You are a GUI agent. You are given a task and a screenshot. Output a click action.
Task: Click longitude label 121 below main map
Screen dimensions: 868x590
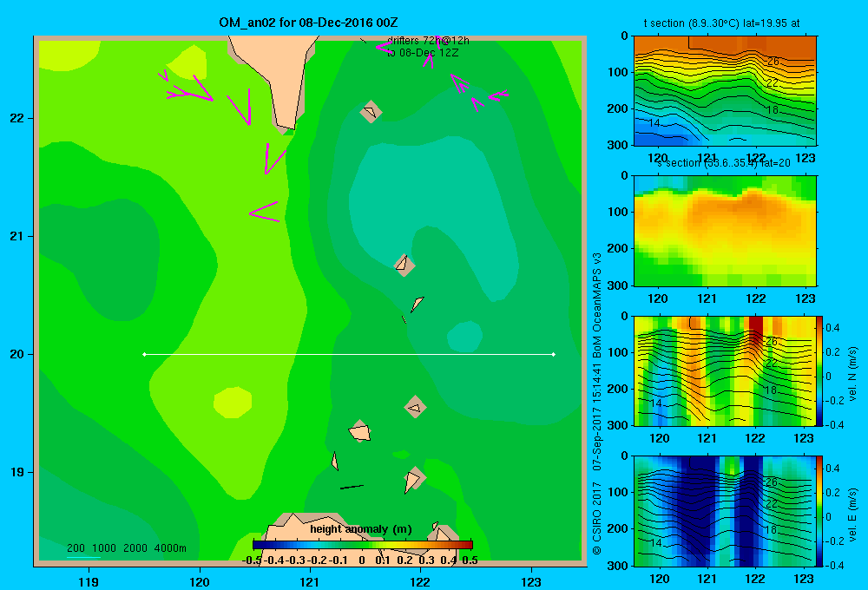pos(310,581)
